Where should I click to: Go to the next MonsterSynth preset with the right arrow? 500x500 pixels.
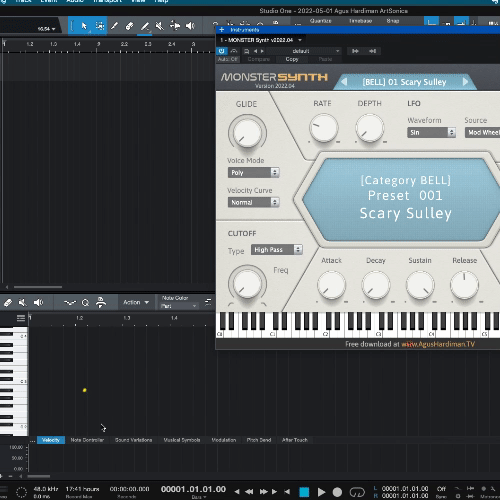pyautogui.click(x=465, y=82)
